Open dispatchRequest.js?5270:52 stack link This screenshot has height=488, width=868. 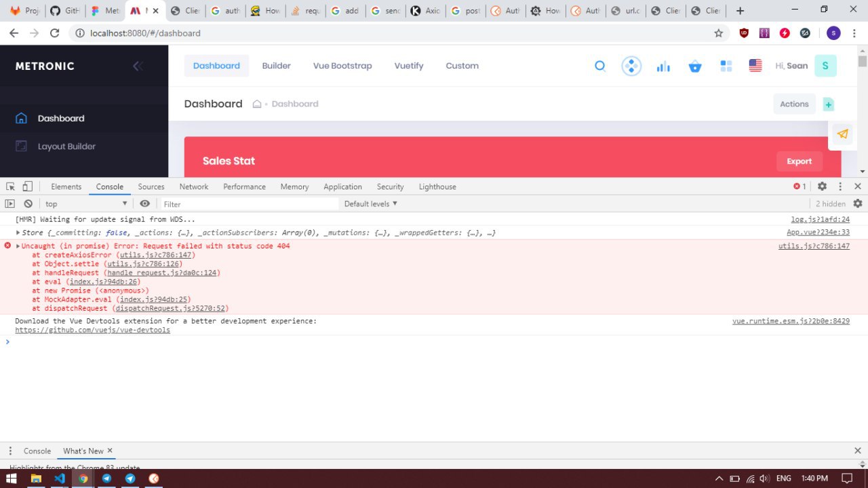tap(170, 308)
